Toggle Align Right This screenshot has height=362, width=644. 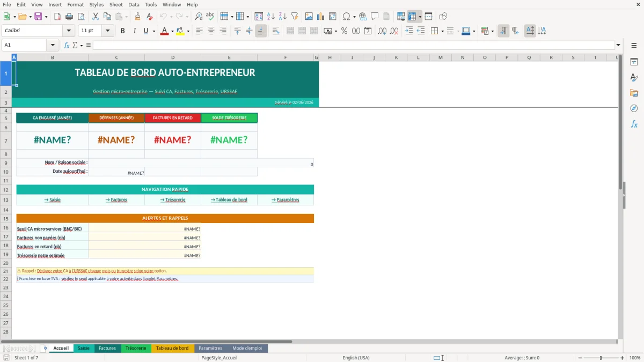223,31
